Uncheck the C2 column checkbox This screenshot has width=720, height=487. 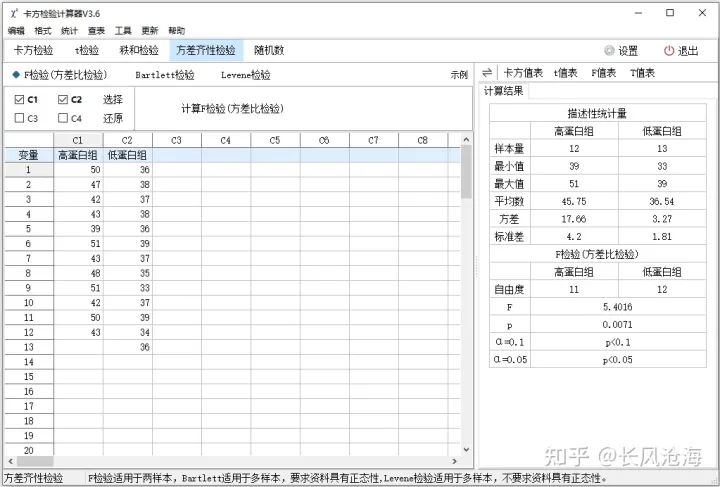click(x=63, y=99)
